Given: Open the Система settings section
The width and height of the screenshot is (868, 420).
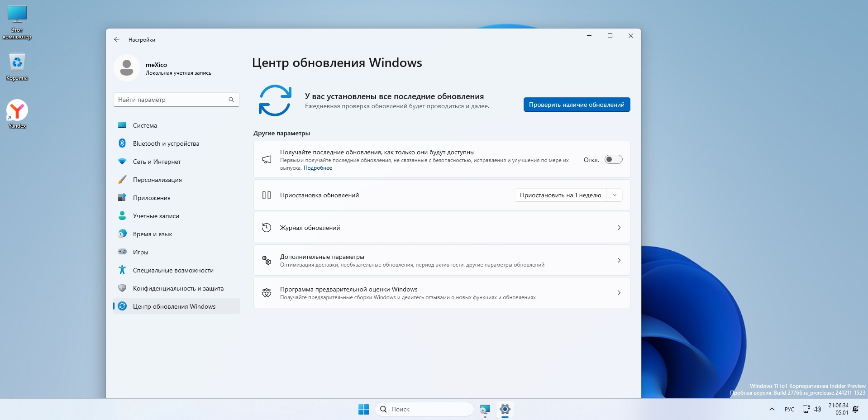Looking at the screenshot, I should coord(176,125).
